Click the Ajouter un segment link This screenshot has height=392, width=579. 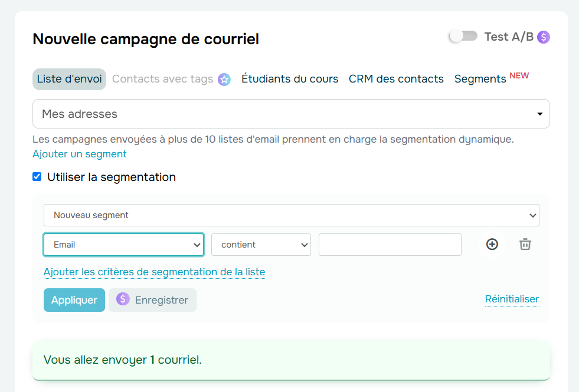click(79, 154)
